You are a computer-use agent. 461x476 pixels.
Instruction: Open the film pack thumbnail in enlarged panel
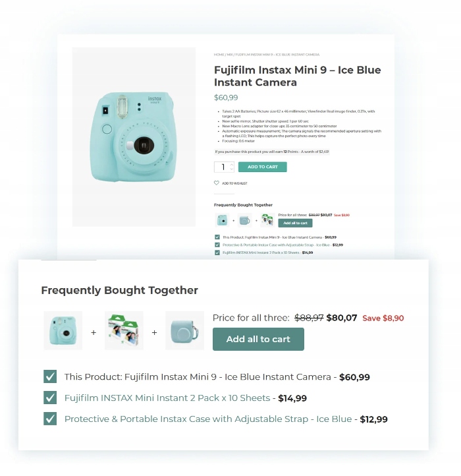tap(124, 330)
